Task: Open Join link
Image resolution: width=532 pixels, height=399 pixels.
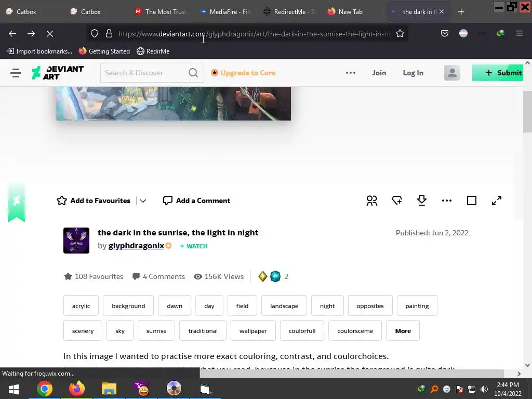Action: click(379, 73)
